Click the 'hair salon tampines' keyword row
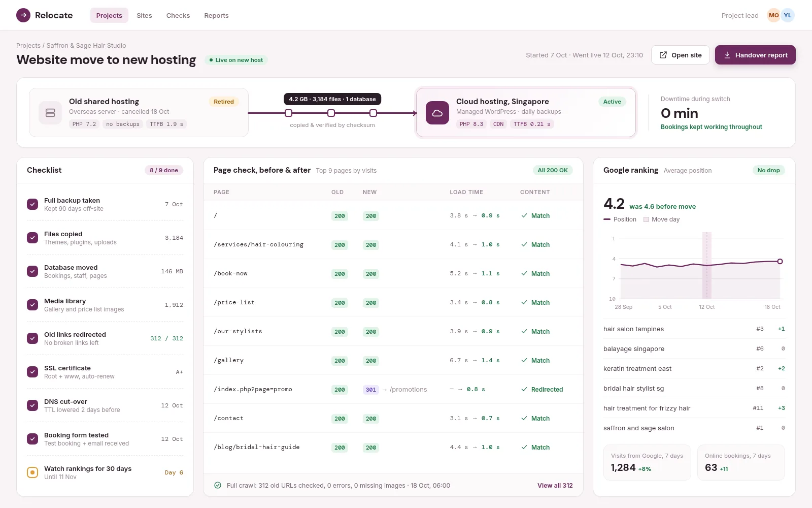 click(x=694, y=329)
